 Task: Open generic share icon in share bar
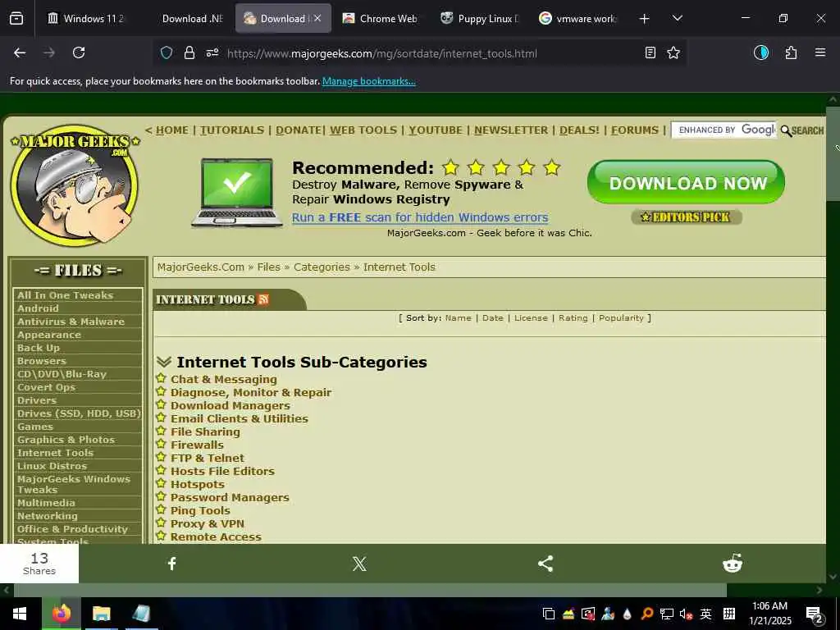point(546,564)
